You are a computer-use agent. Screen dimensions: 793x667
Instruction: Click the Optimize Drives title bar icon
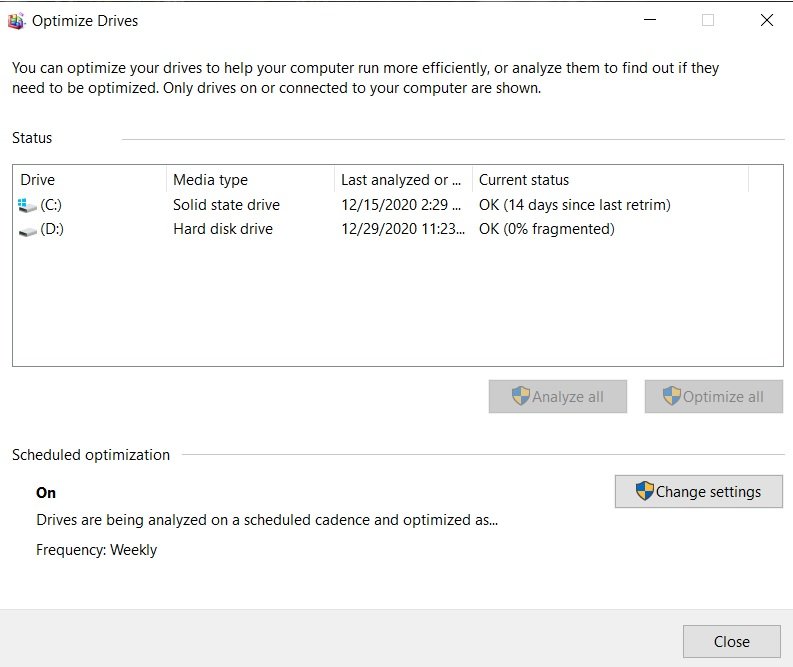[x=16, y=21]
